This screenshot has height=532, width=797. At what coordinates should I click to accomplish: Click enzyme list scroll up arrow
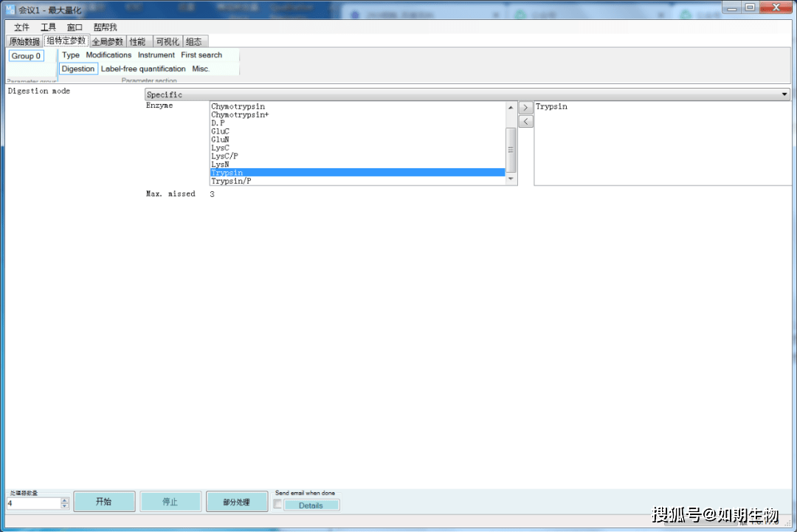pyautogui.click(x=511, y=107)
